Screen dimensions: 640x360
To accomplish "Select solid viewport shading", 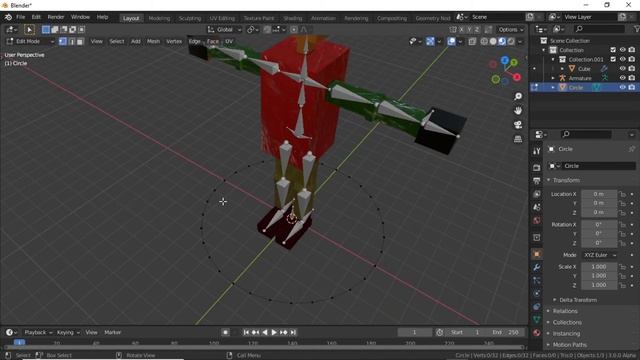I will click(493, 41).
